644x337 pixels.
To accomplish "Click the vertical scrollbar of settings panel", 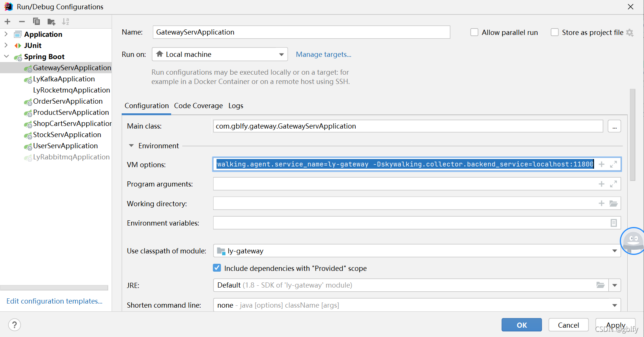I will [632, 135].
